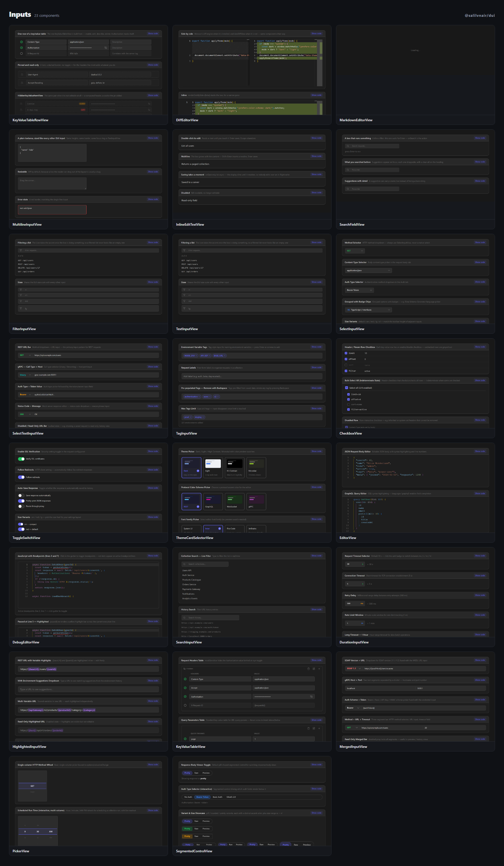504x866 pixels.
Task: Click Show code for Side by side diff
Action: (x=316, y=34)
